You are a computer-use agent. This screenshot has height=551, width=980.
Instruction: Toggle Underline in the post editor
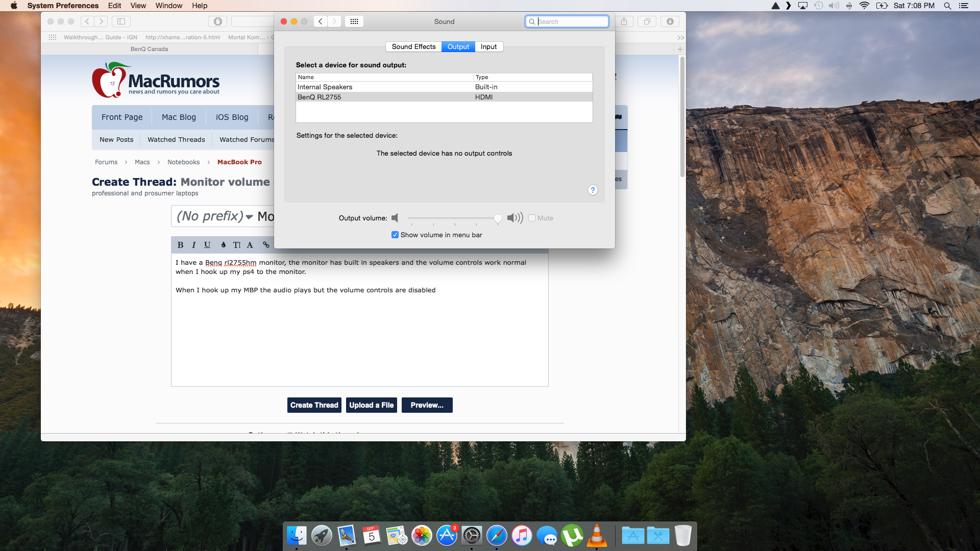[x=207, y=245]
